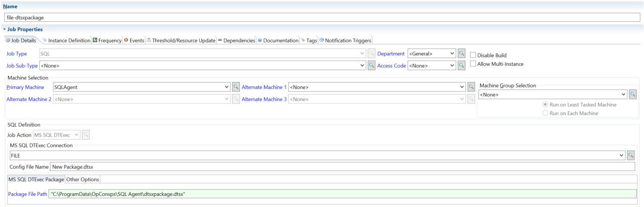Viewport: 644px width, 207px height.
Task: Click the Access Code link label
Action: pyautogui.click(x=392, y=66)
